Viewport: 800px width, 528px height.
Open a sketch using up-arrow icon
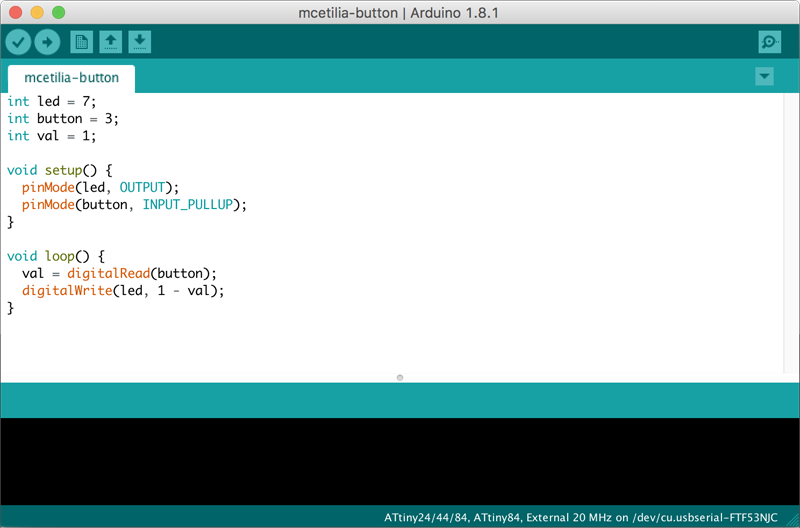111,42
